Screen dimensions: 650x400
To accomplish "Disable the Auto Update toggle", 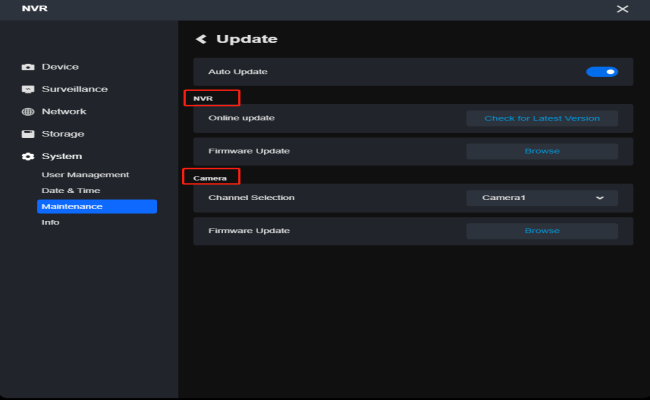I will [x=601, y=72].
